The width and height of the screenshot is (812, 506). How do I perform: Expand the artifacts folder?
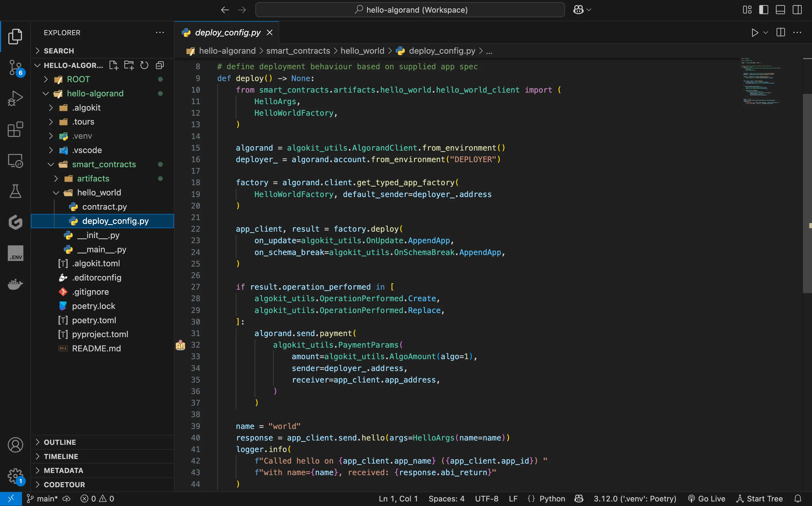click(56, 178)
